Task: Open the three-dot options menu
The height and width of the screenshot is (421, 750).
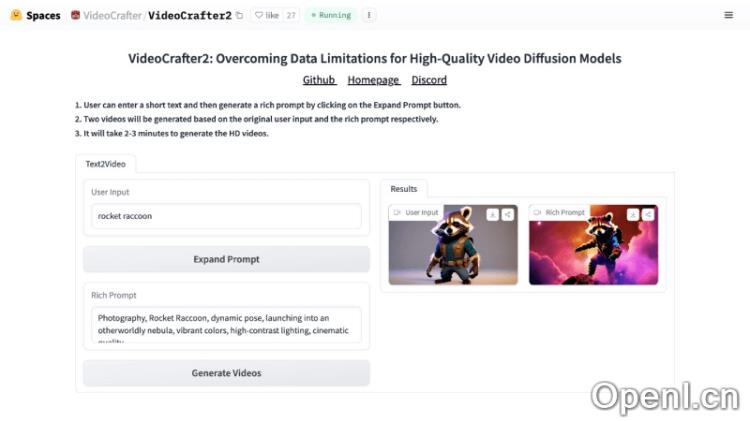Action: click(369, 15)
